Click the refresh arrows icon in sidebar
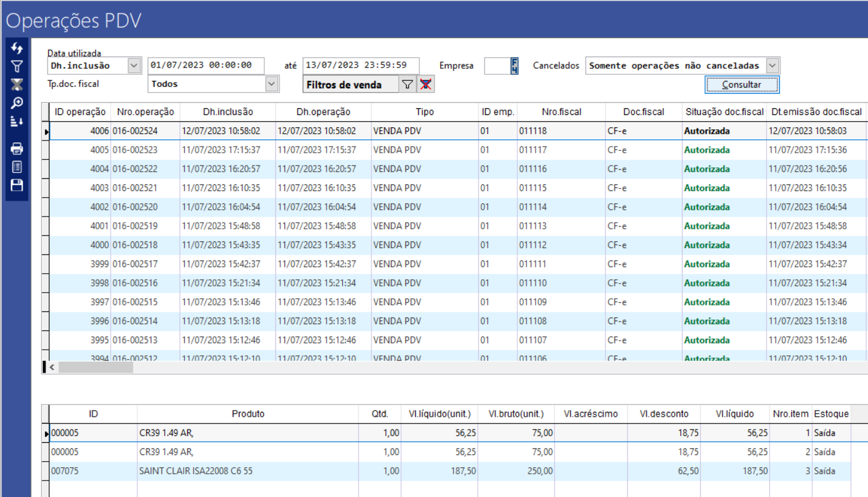Viewport: 868px width, 497px height. [x=17, y=47]
